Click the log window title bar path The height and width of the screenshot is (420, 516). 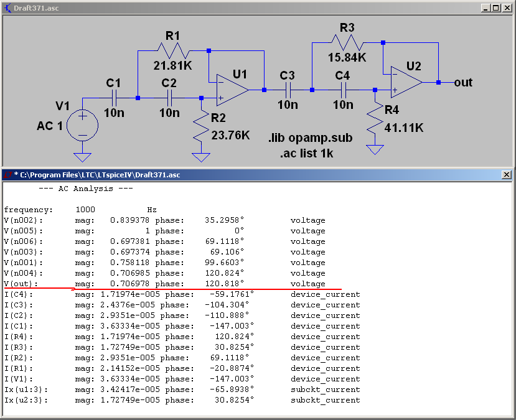pyautogui.click(x=100, y=175)
